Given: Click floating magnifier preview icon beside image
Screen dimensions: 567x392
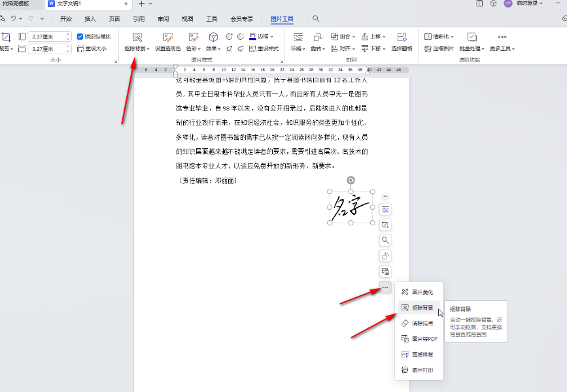Looking at the screenshot, I should coord(385,240).
